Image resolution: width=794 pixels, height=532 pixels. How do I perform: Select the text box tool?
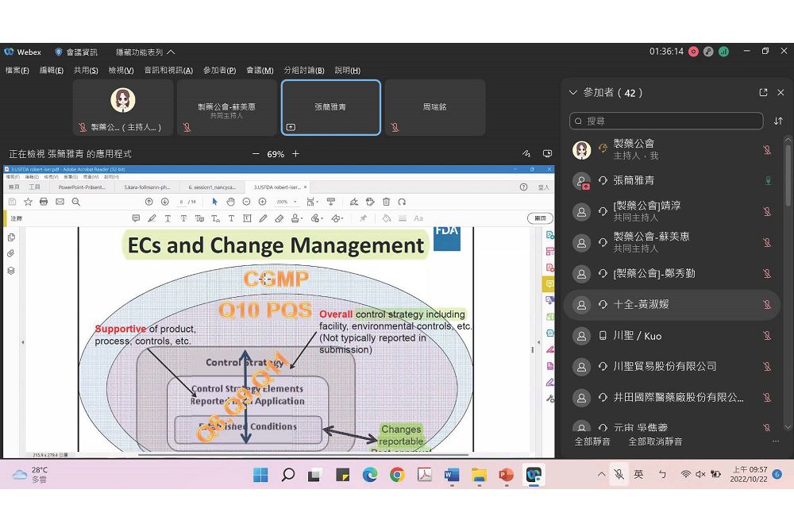(247, 218)
